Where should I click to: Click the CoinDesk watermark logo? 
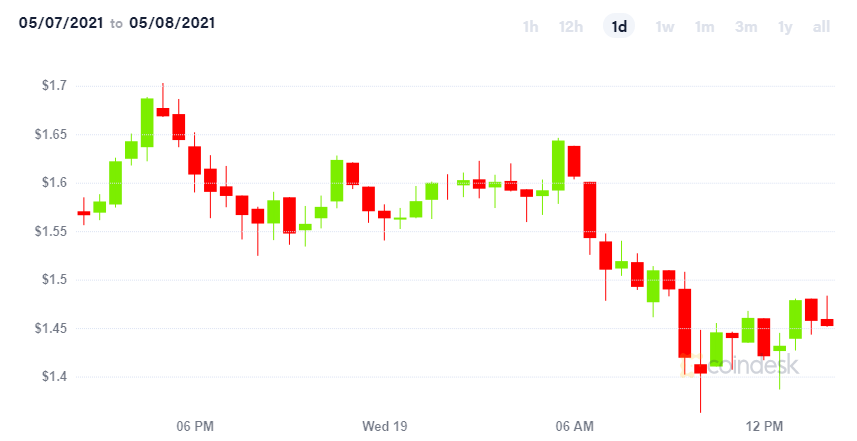pyautogui.click(x=739, y=365)
